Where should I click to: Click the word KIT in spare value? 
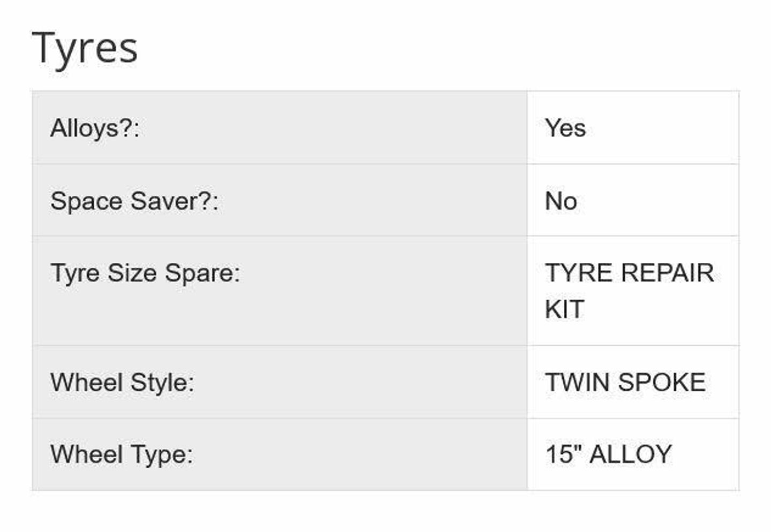(564, 309)
